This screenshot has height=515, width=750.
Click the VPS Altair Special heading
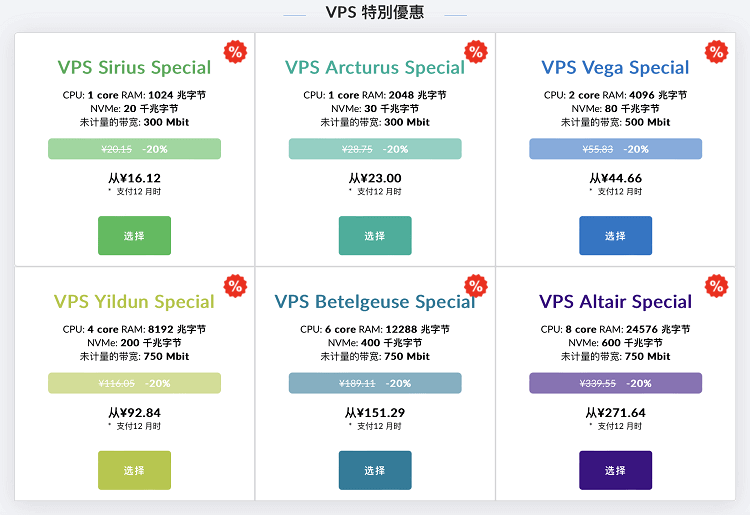616,302
